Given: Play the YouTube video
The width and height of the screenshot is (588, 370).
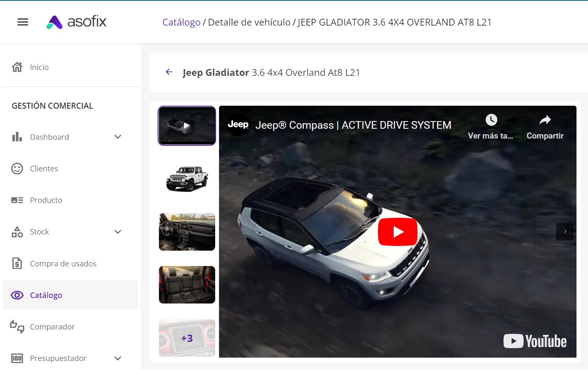Looking at the screenshot, I should pyautogui.click(x=398, y=231).
